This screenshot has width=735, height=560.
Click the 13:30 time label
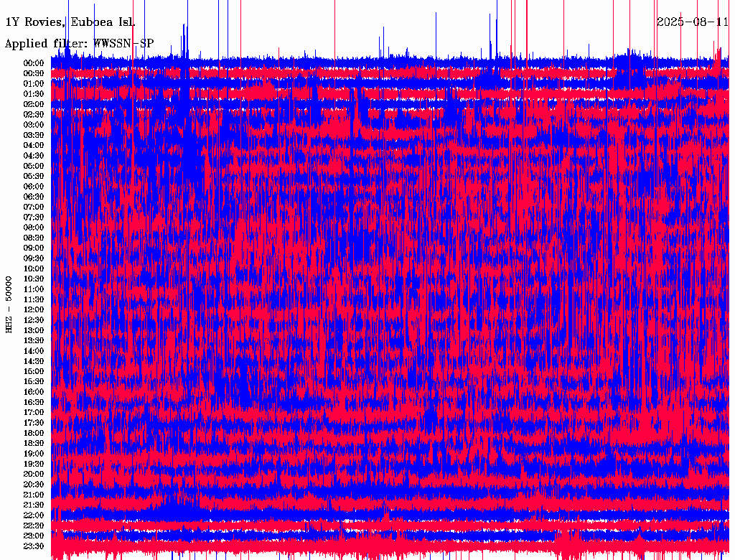pyautogui.click(x=34, y=340)
